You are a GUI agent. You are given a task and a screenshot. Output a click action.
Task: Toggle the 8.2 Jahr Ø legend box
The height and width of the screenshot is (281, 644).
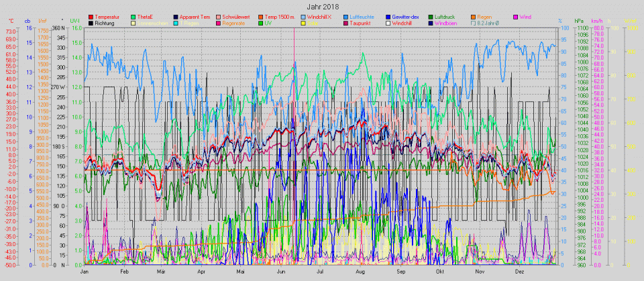(x=474, y=23)
